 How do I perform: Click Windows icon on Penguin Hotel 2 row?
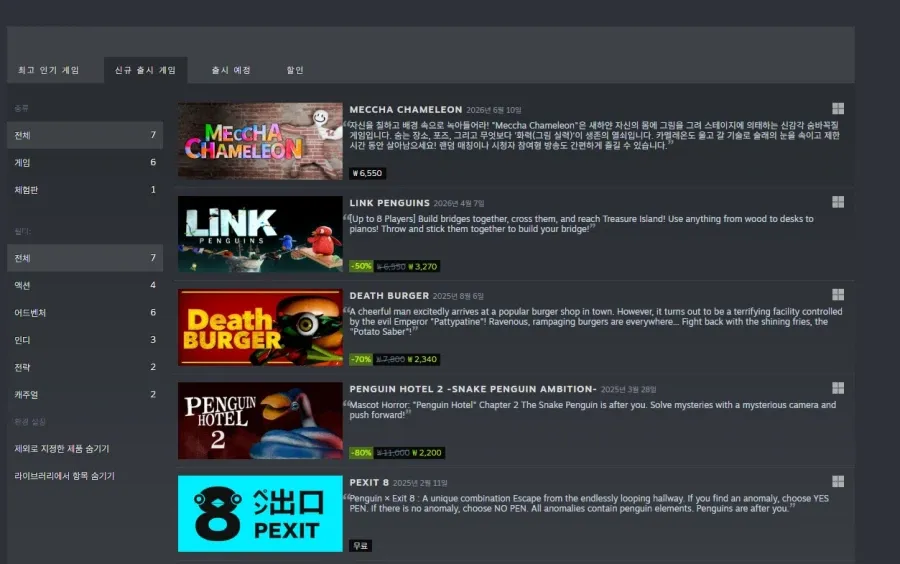838,388
